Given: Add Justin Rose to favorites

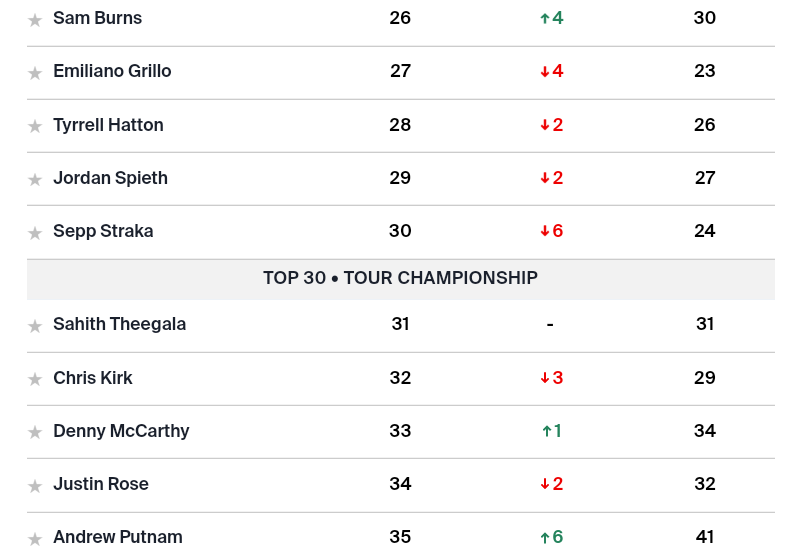Looking at the screenshot, I should pos(35,486).
